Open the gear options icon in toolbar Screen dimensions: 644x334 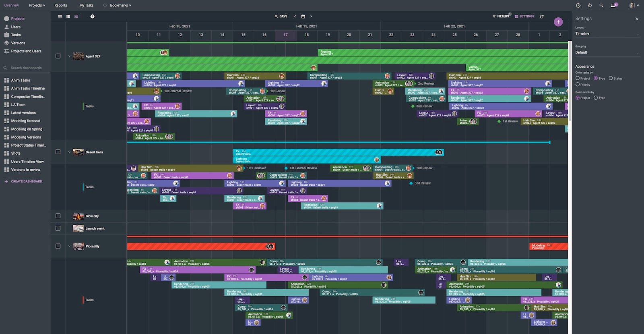tap(92, 17)
